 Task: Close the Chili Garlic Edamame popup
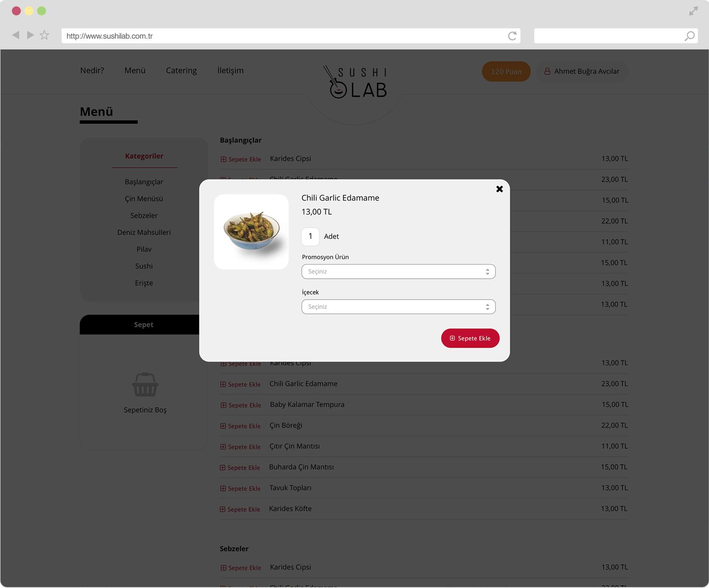pyautogui.click(x=499, y=189)
